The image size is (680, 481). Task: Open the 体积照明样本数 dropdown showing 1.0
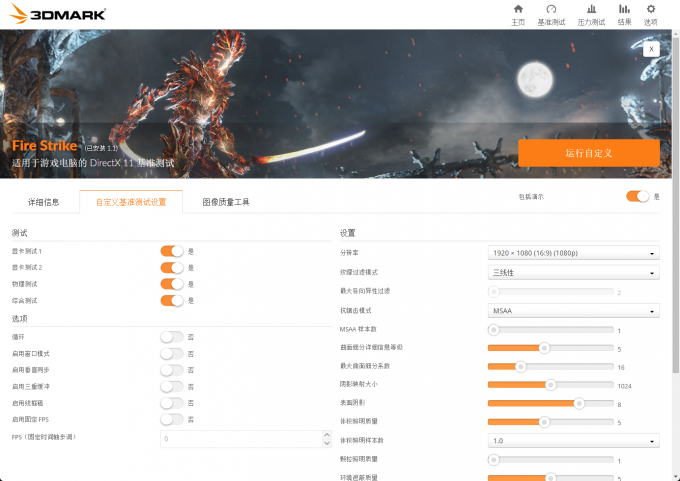[573, 441]
